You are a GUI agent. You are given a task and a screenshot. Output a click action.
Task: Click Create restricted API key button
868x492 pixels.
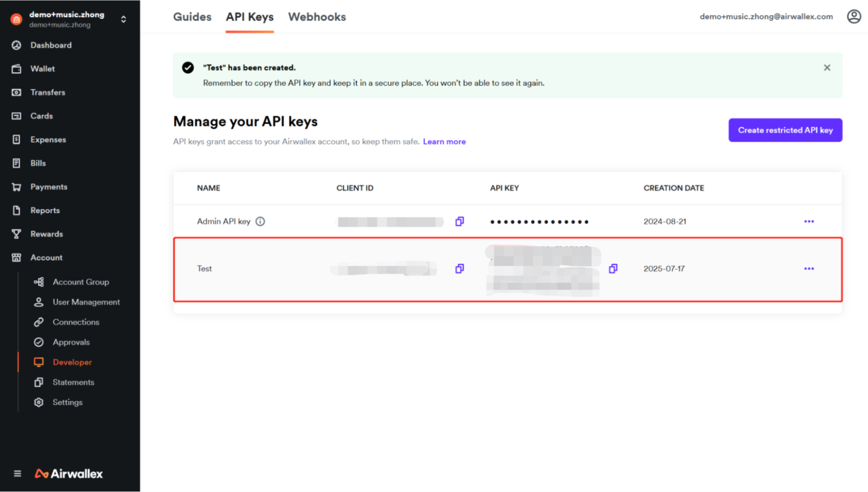coord(785,130)
